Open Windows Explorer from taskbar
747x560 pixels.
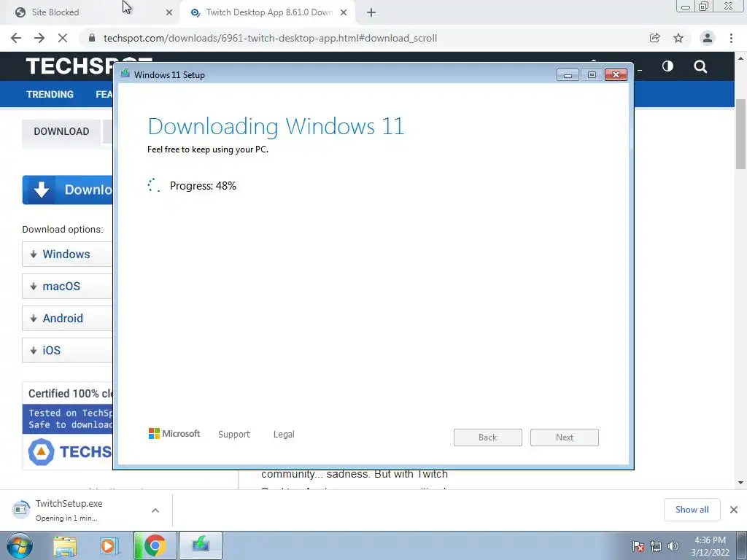(x=65, y=545)
